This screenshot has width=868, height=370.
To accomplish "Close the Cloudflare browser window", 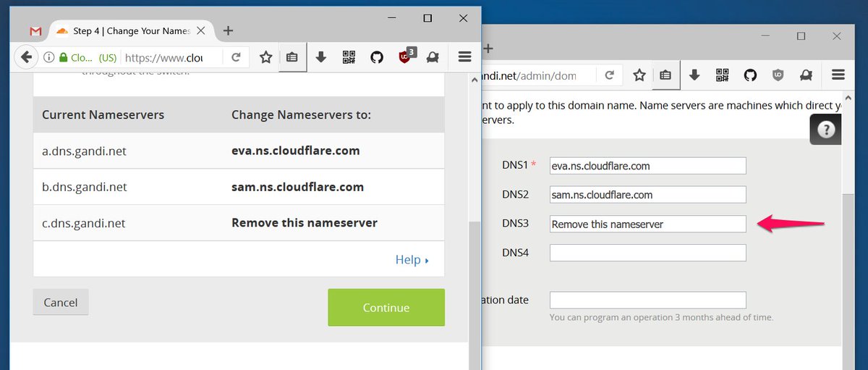I will [463, 17].
